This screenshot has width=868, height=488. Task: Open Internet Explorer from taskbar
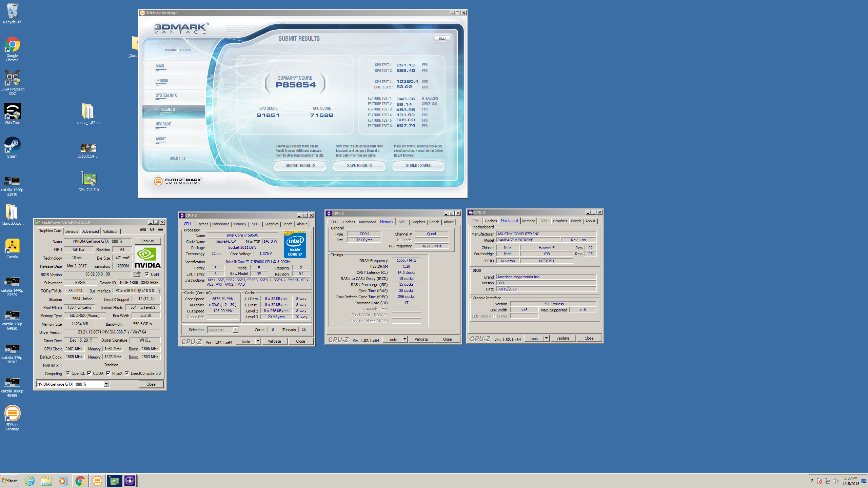pyautogui.click(x=30, y=481)
